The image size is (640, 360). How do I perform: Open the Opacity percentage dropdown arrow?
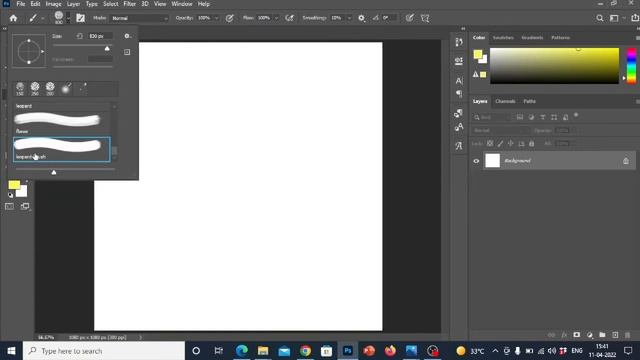(216, 18)
